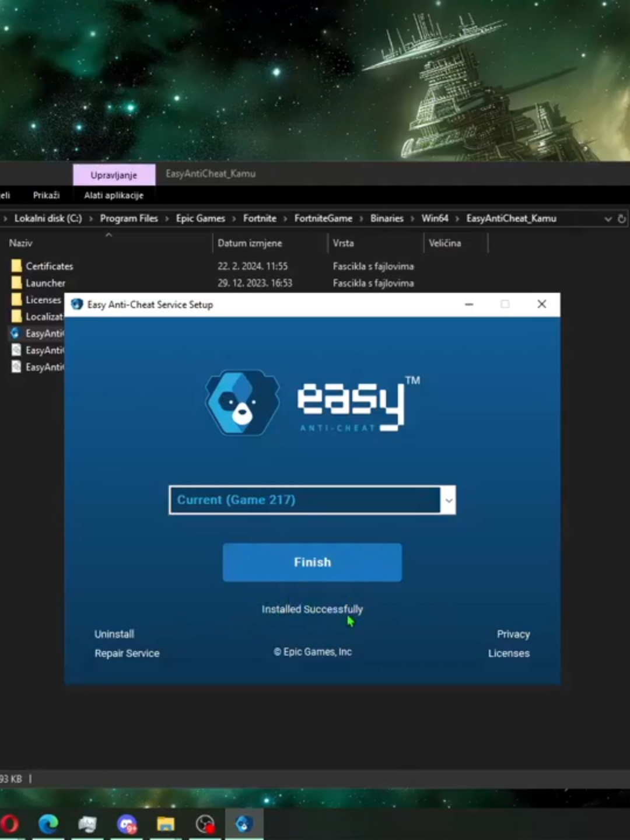Navigate to FortniteGame breadcrumb
Viewport: 630px width, 840px height.
pos(323,218)
